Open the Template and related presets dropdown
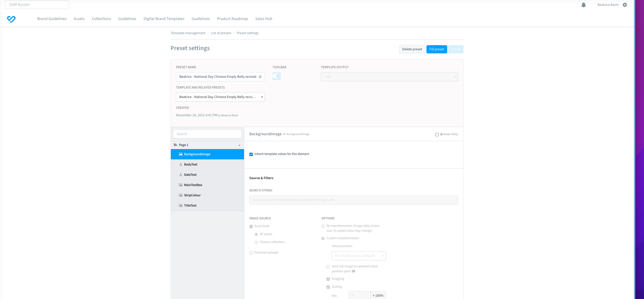Viewport: 644px width, 299px height. (220, 97)
